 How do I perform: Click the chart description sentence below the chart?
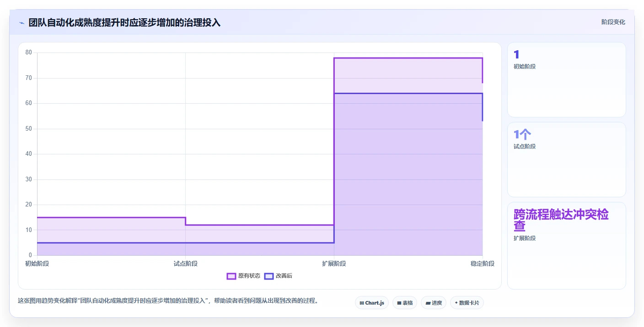168,301
